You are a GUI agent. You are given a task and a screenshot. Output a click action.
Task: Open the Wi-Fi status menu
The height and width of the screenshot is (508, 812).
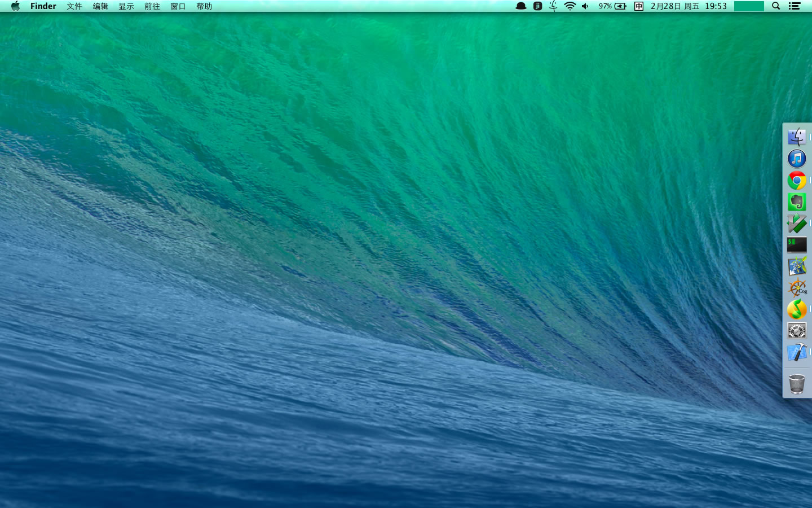click(570, 6)
